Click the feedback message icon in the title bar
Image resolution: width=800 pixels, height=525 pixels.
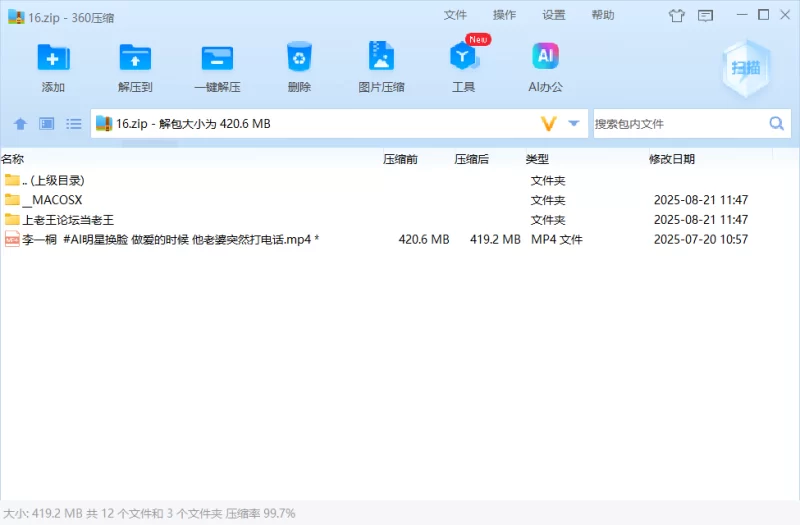(706, 16)
